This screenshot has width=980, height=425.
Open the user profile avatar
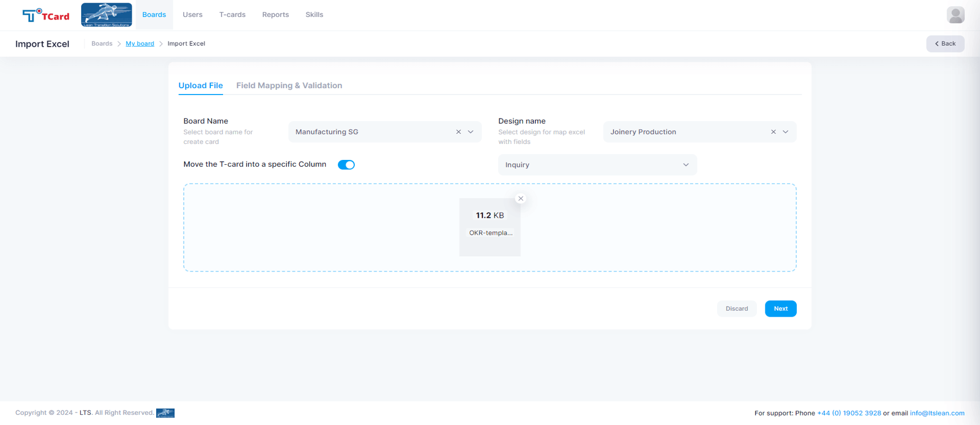pyautogui.click(x=955, y=15)
